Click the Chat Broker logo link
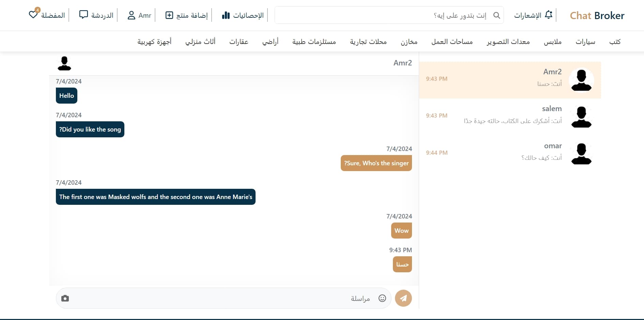The height and width of the screenshot is (320, 644). click(x=597, y=15)
